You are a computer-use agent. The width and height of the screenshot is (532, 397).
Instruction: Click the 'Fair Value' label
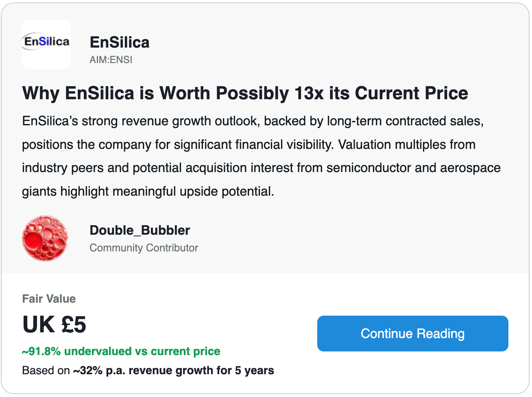pyautogui.click(x=49, y=299)
